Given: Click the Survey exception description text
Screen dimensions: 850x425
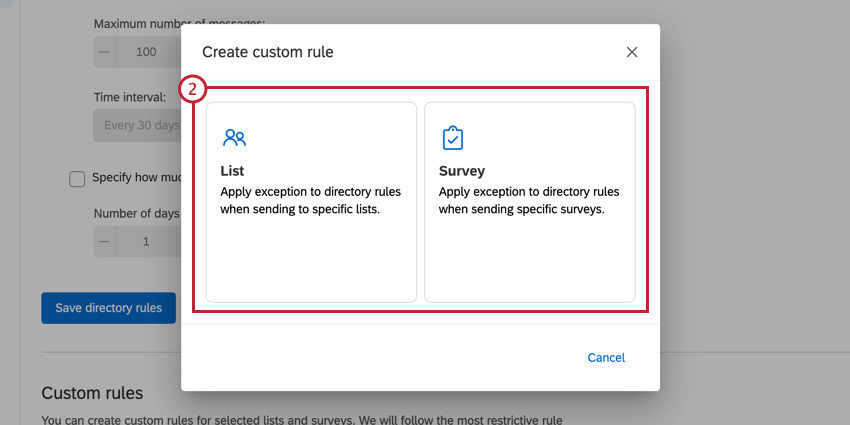Looking at the screenshot, I should click(x=529, y=201).
